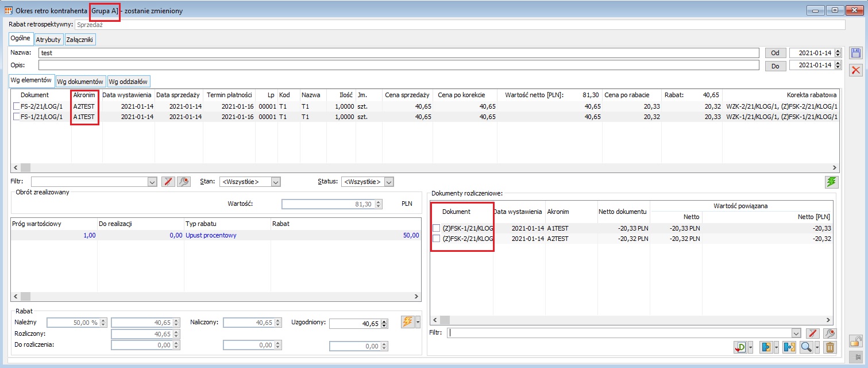Viewport: 868px width, 368px height.
Task: Switch to the Atrybuty tab
Action: tap(48, 40)
